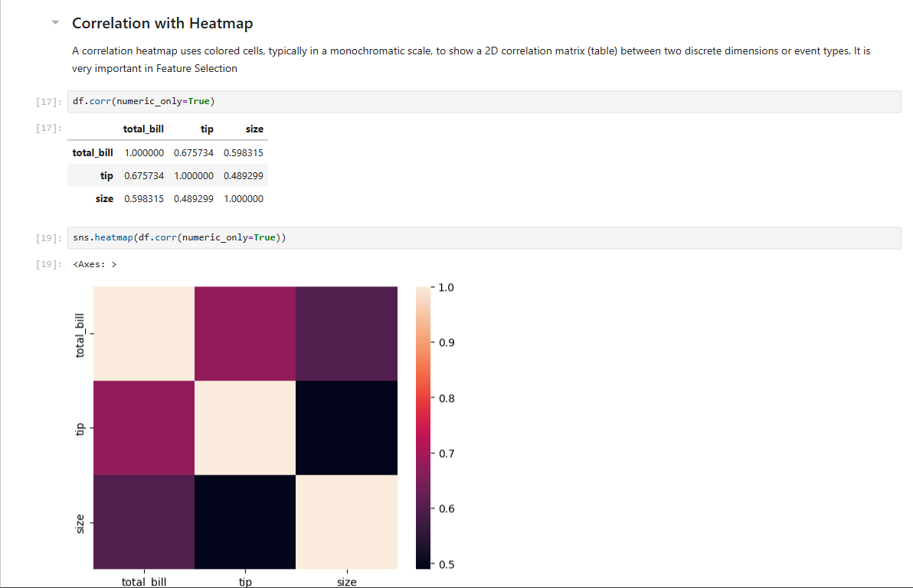
Task: Click the heatmap colorbar gradient
Action: (x=424, y=428)
